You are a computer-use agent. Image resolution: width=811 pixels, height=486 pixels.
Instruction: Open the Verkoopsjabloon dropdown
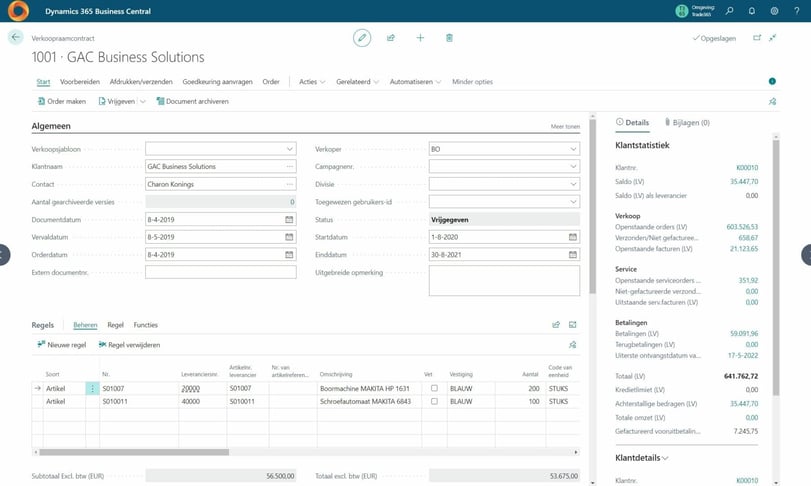(x=290, y=149)
